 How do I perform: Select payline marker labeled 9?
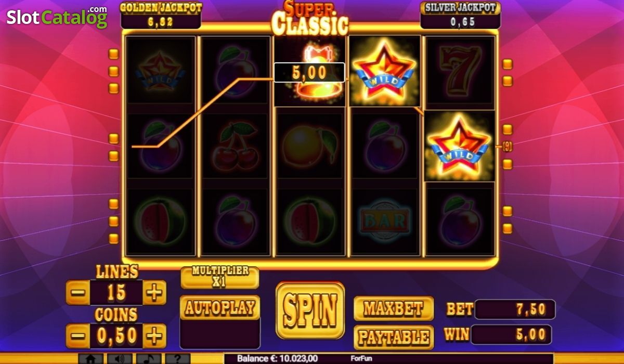pyautogui.click(x=508, y=147)
